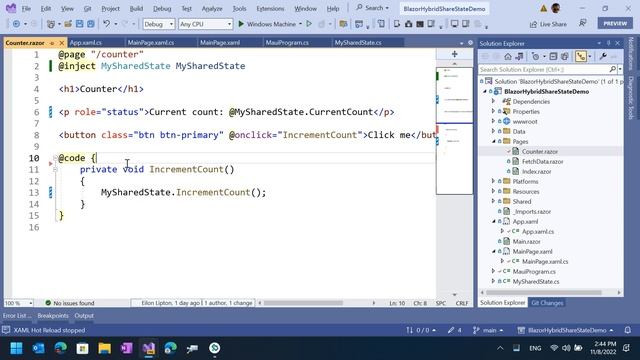640x360 pixels.
Task: Navigate Backward toolbar button
Action: click(16, 24)
